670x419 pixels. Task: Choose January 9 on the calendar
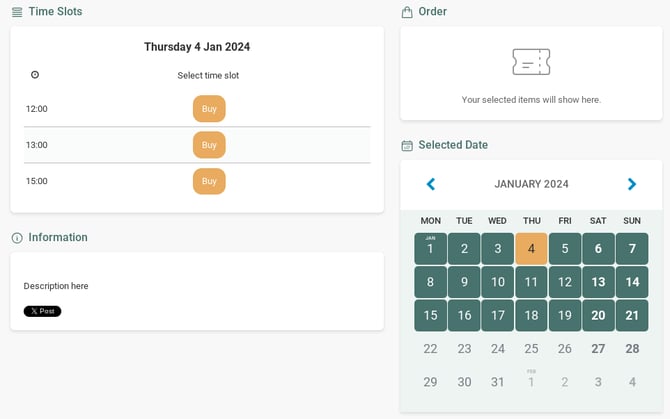pyautogui.click(x=464, y=282)
